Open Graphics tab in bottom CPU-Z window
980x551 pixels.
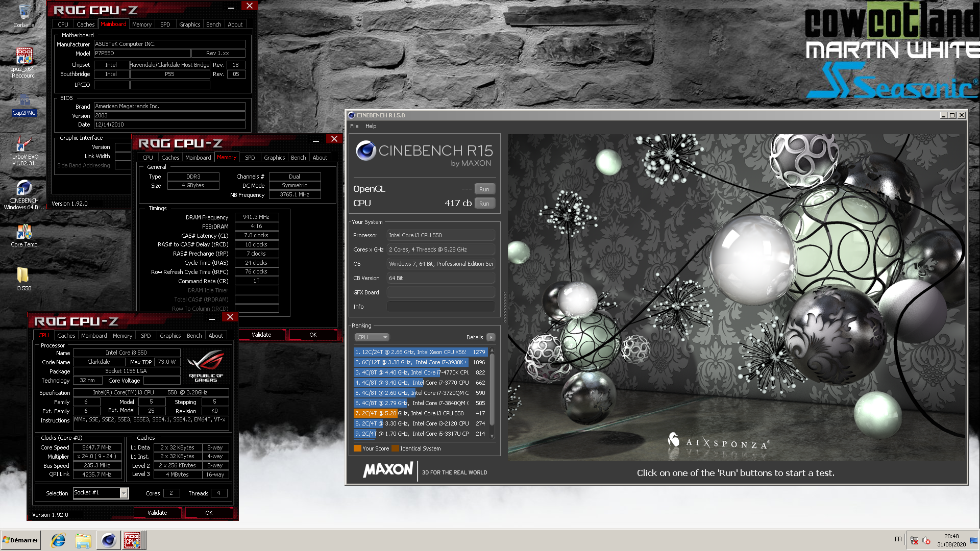pyautogui.click(x=170, y=336)
